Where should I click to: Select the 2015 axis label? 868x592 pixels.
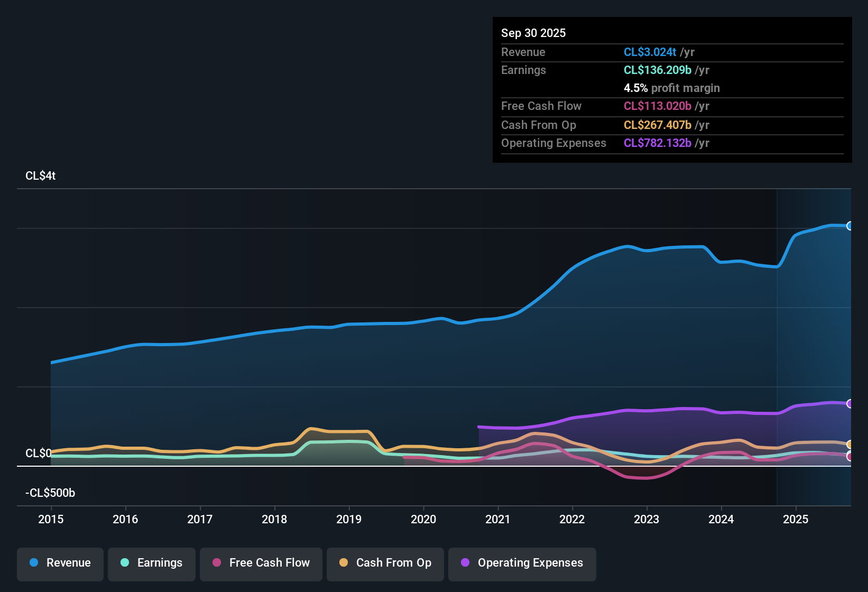[51, 520]
